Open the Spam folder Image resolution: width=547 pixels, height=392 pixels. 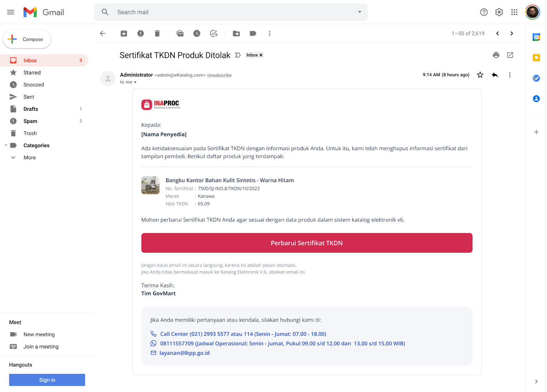[x=30, y=121]
